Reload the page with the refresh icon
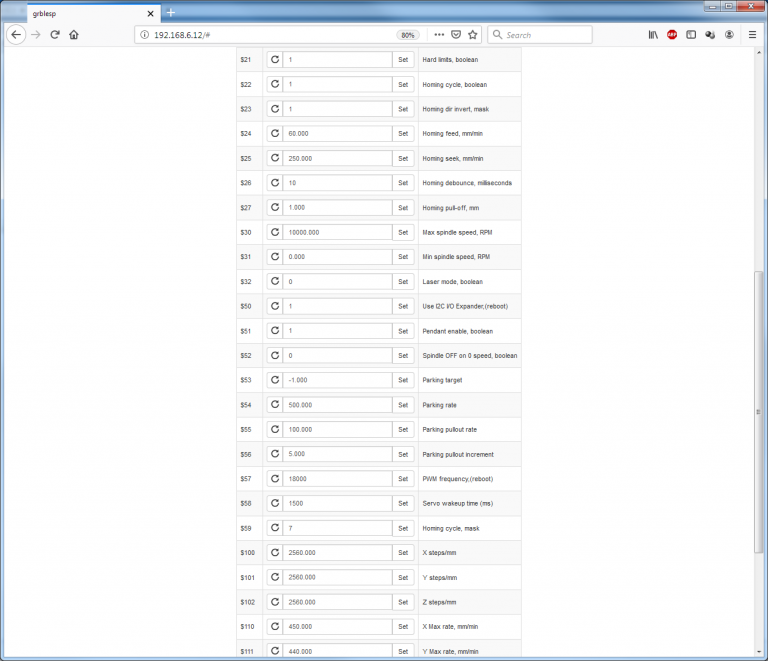Image resolution: width=768 pixels, height=661 pixels. [x=55, y=35]
